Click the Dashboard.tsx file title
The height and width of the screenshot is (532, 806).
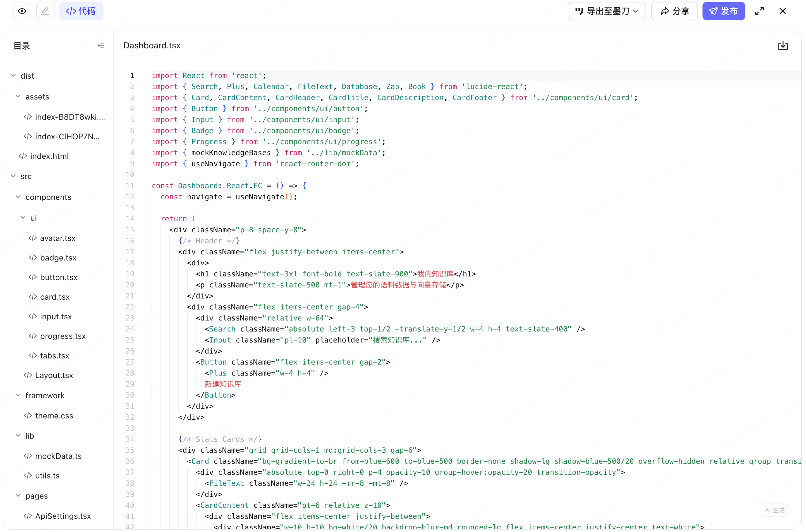tap(152, 46)
